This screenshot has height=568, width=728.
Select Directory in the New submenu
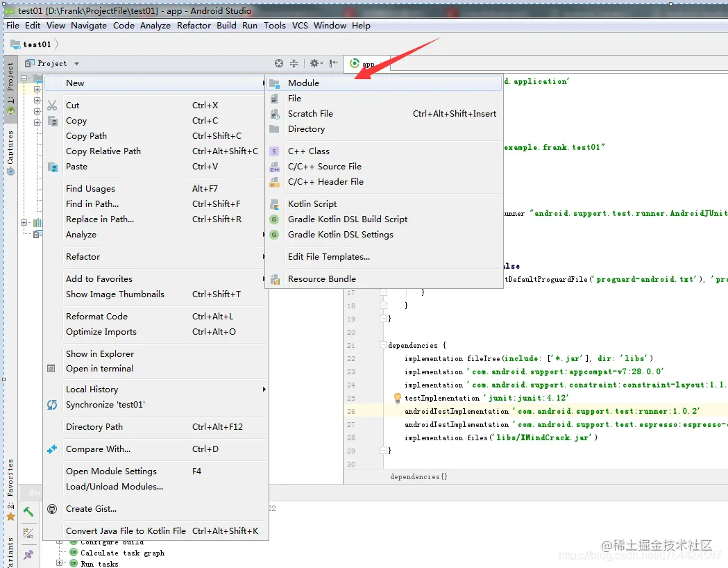(x=384, y=129)
